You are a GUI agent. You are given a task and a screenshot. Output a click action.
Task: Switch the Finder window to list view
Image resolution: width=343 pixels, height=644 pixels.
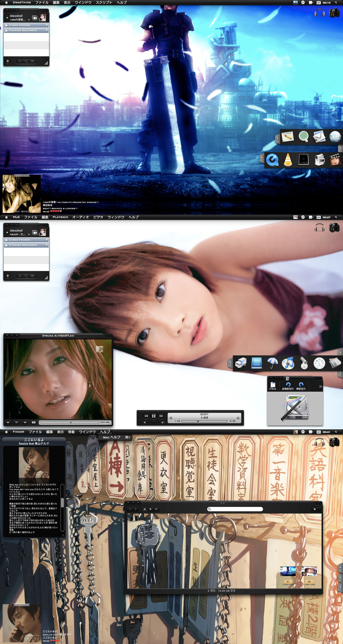(x=150, y=509)
